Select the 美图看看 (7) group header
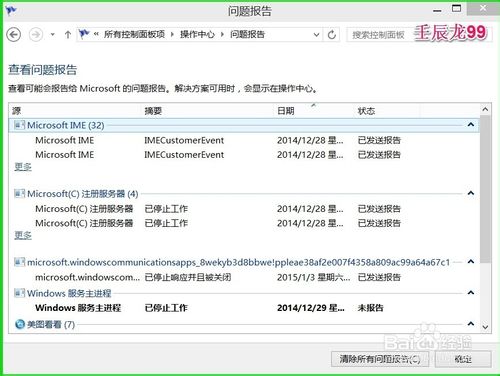Image resolution: width=500 pixels, height=376 pixels. coord(244,324)
